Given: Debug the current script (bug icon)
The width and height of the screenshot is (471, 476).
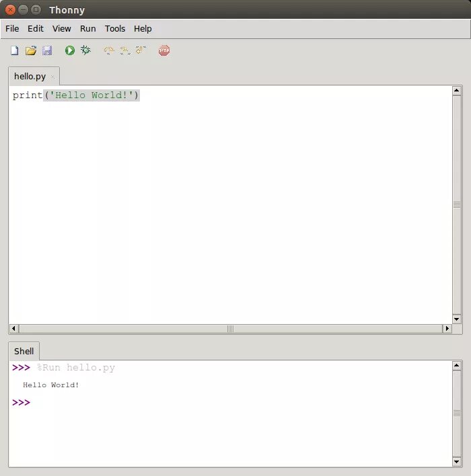Looking at the screenshot, I should point(85,50).
